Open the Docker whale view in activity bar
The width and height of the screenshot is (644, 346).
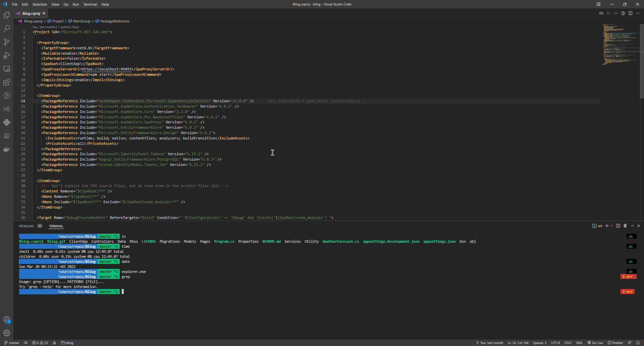[x=7, y=149]
